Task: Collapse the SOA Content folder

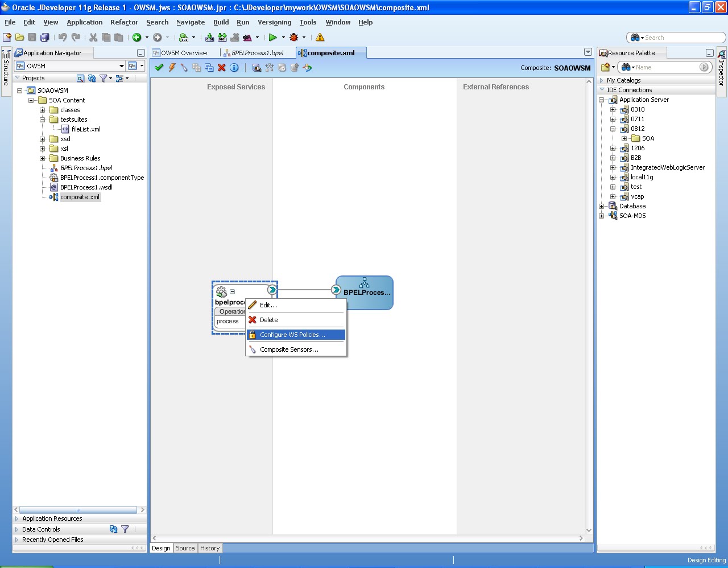Action: [32, 100]
